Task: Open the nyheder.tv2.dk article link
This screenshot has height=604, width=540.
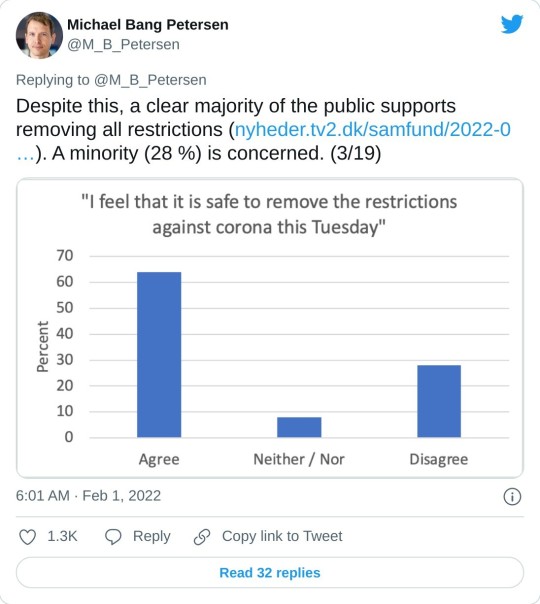Action: [x=372, y=129]
